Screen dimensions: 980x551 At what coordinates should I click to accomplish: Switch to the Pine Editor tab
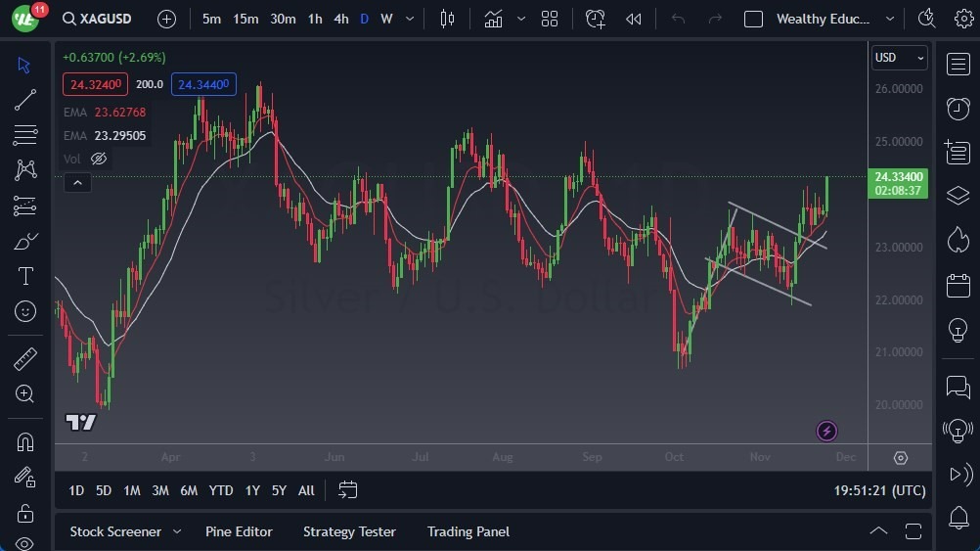239,531
